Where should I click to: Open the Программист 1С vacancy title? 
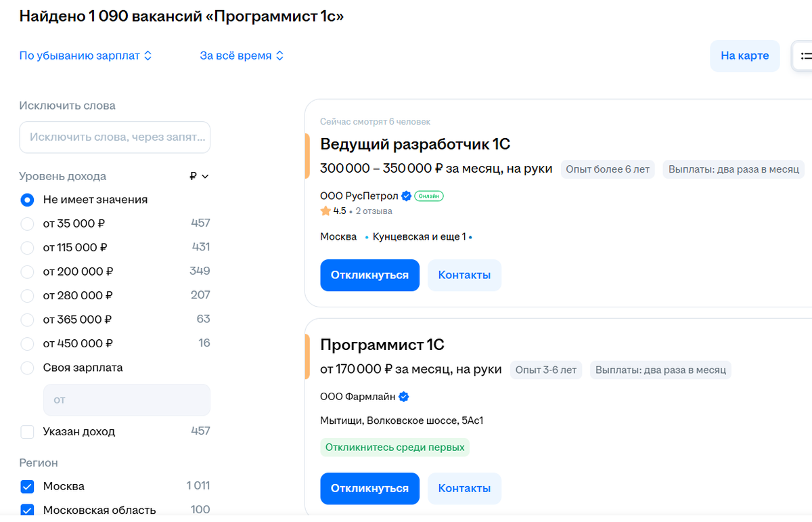coord(382,345)
